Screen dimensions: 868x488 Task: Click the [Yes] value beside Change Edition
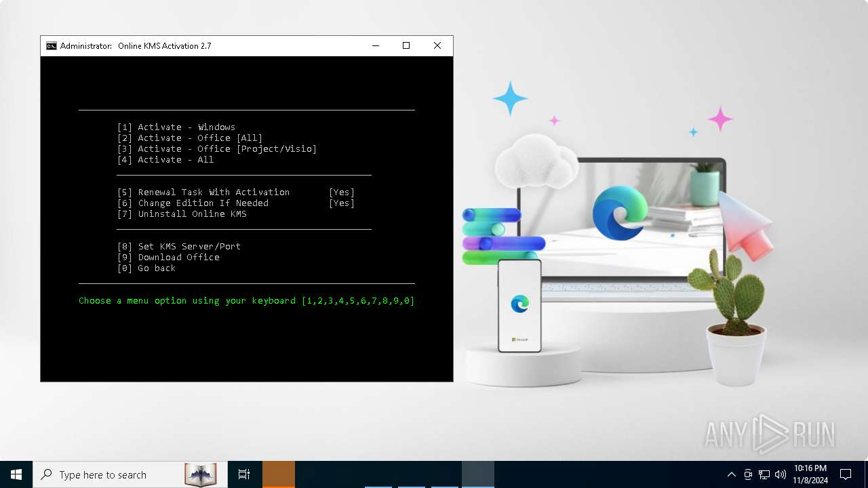coord(342,203)
